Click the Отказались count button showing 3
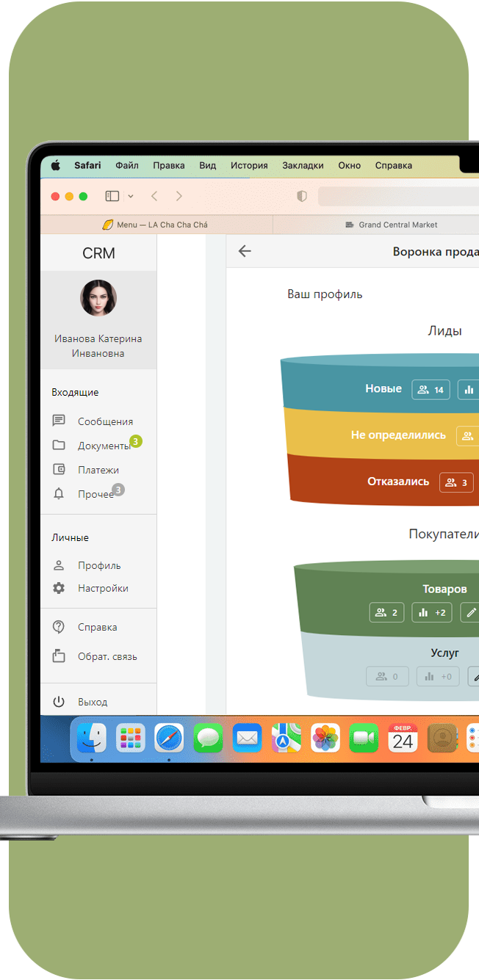 click(x=456, y=482)
